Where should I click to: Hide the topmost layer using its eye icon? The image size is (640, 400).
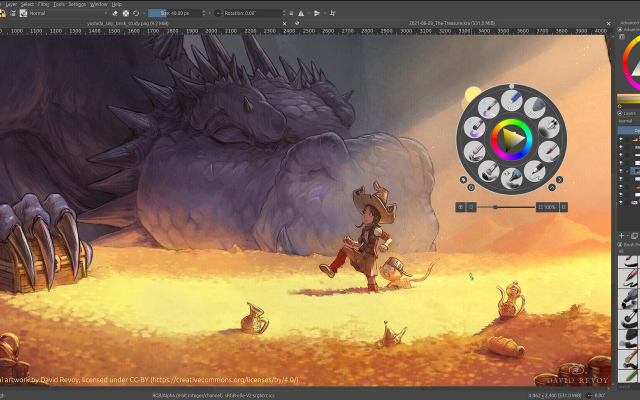point(621,139)
